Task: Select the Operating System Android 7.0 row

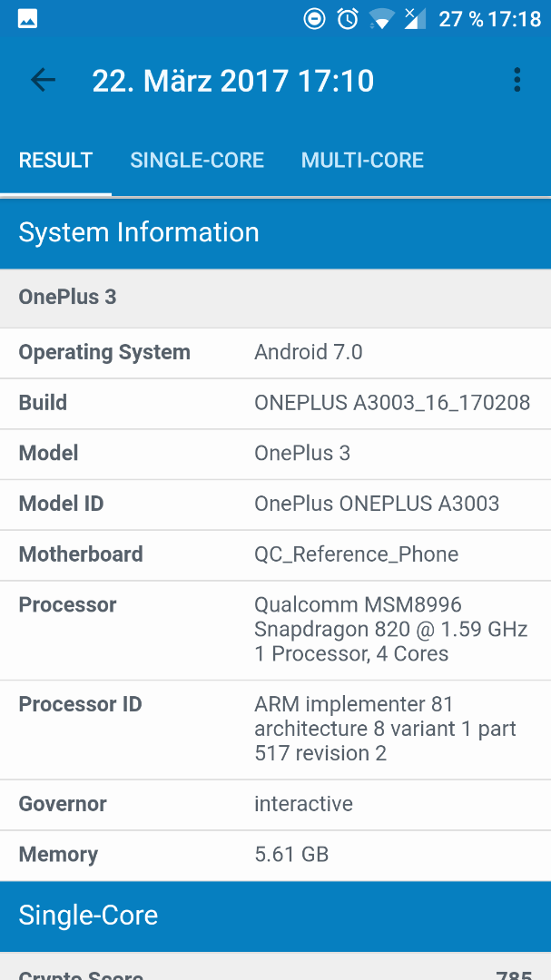Action: coord(275,352)
